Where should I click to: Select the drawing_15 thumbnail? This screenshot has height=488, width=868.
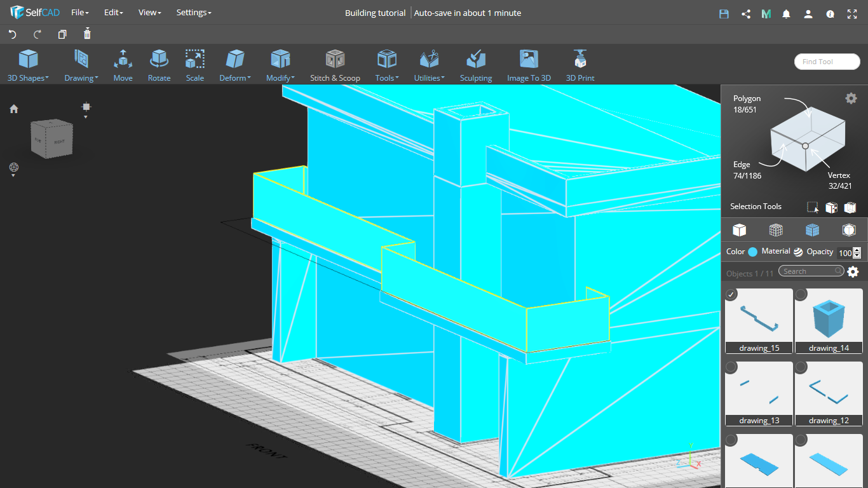pos(759,321)
